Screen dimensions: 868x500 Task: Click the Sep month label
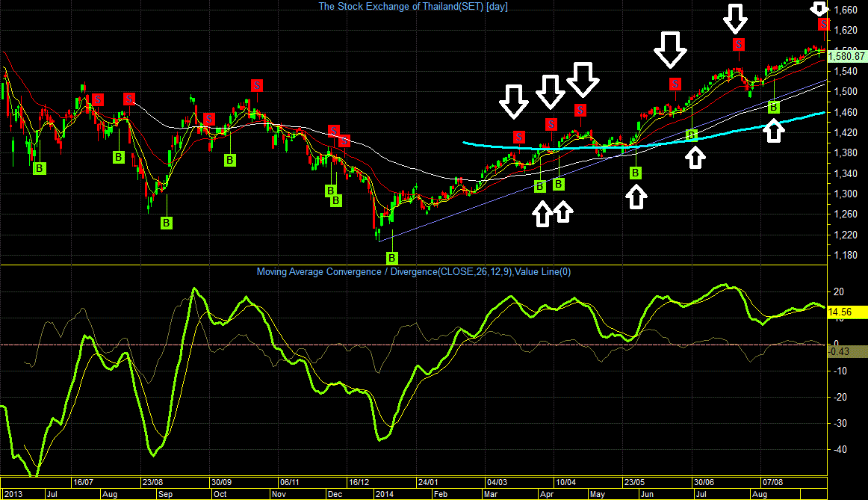point(165,494)
